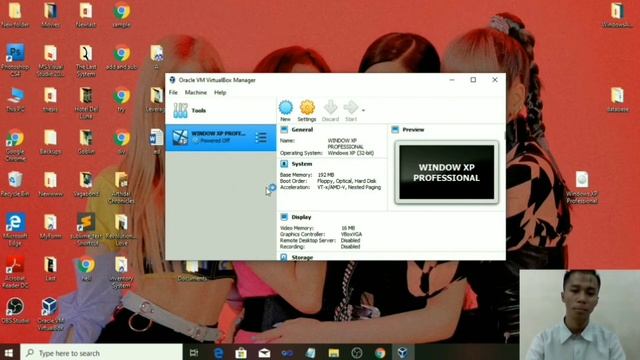
Task: Select the This PC desktop icon
Action: pos(15,100)
